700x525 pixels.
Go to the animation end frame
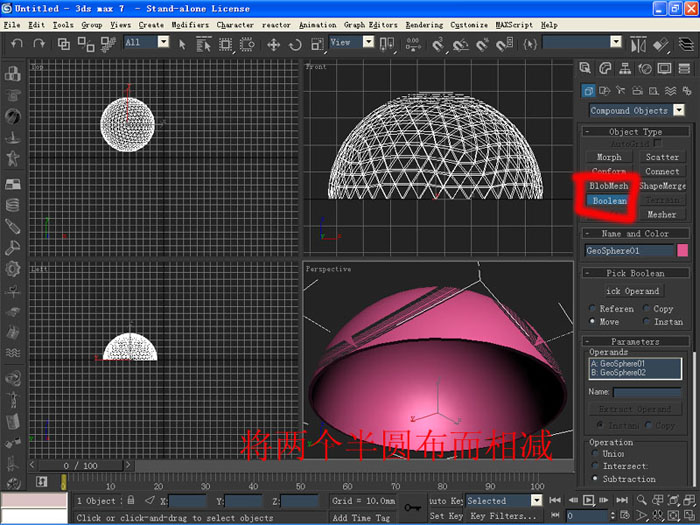pos(622,500)
